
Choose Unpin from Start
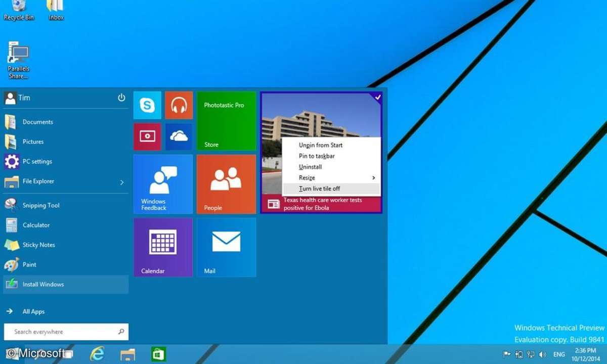[331, 145]
